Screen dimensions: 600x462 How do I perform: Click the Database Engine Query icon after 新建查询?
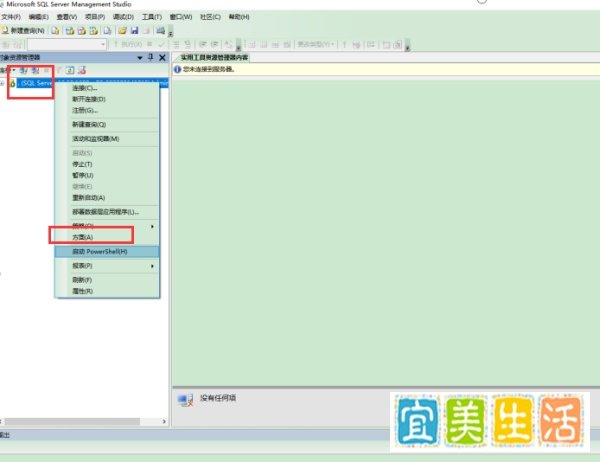click(55, 31)
